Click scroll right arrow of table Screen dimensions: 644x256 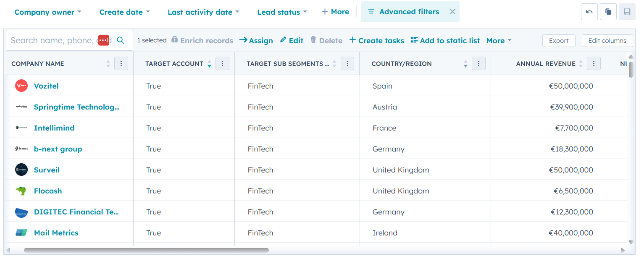pyautogui.click(x=623, y=250)
